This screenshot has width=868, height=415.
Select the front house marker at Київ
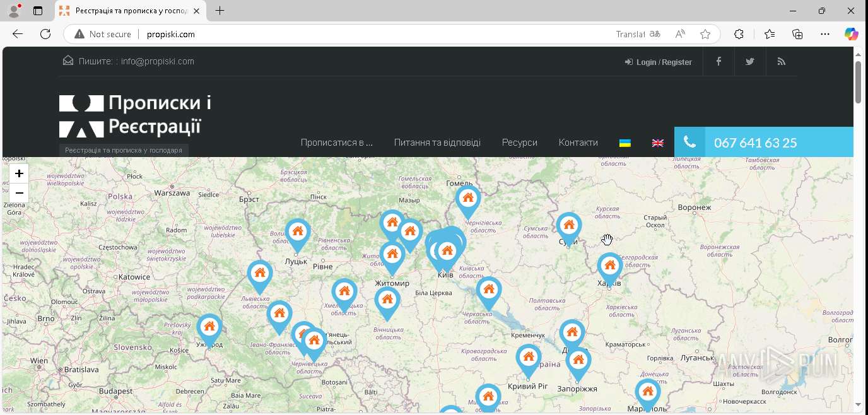447,254
